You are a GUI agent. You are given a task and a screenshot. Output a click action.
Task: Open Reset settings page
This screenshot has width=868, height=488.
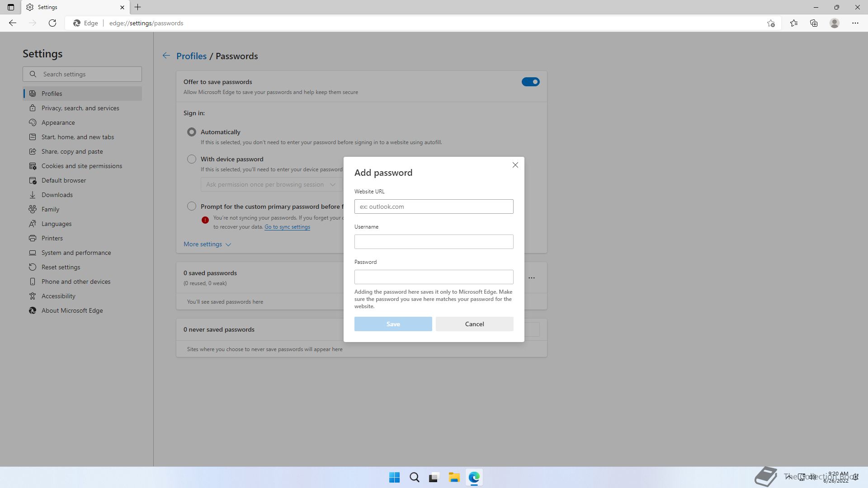pyautogui.click(x=82, y=267)
